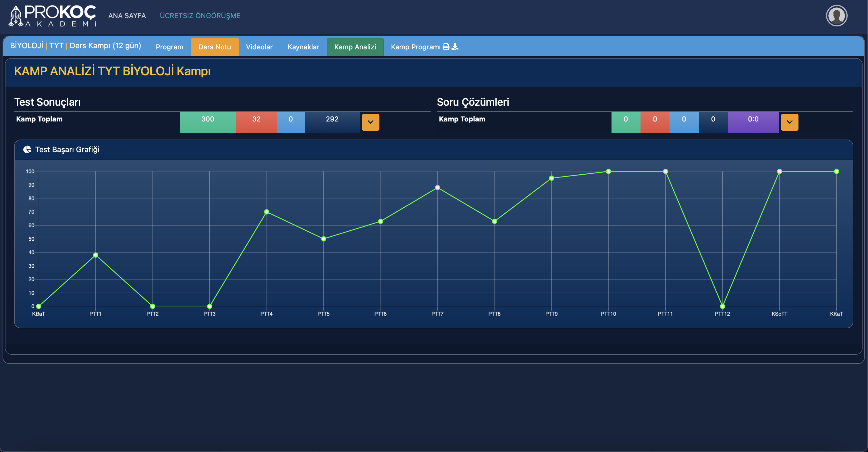
Task: Click the ProKoç Akademi logo
Action: [53, 16]
